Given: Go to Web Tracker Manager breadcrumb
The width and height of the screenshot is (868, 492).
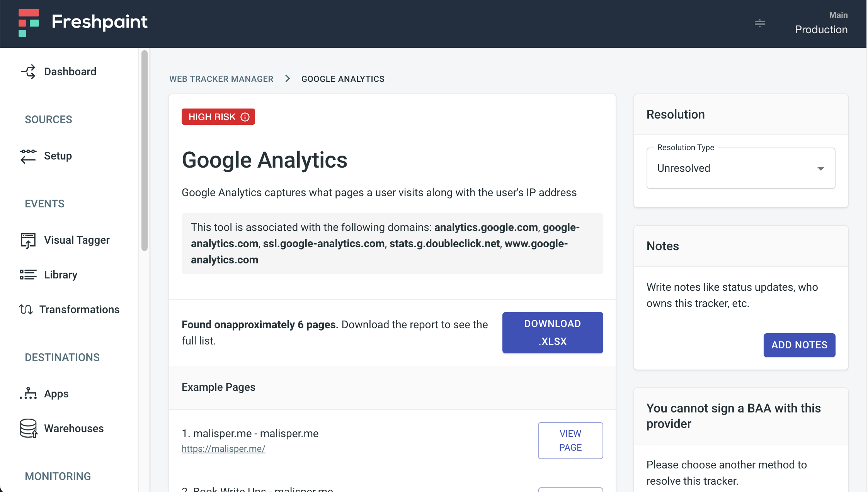Looking at the screenshot, I should coord(221,79).
